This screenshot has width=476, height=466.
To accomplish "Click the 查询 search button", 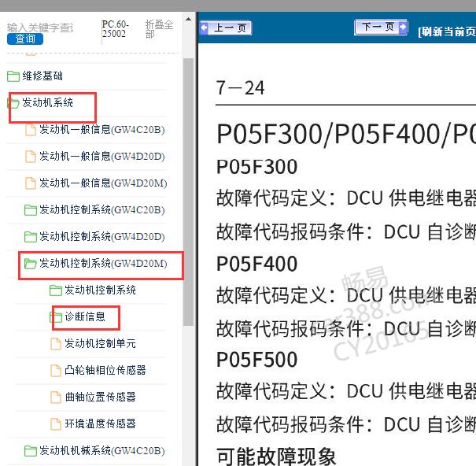I will pyautogui.click(x=25, y=39).
